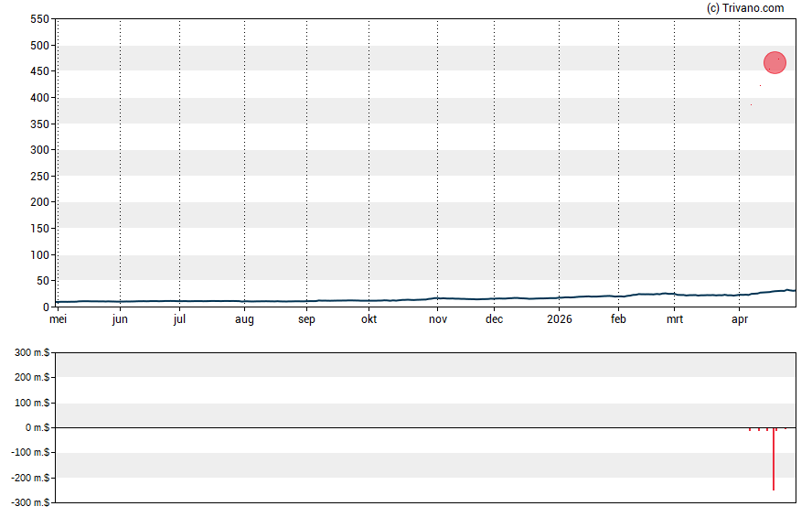Click the '550' value on price axis
Viewport: 812px width, 517px height.
(x=39, y=19)
